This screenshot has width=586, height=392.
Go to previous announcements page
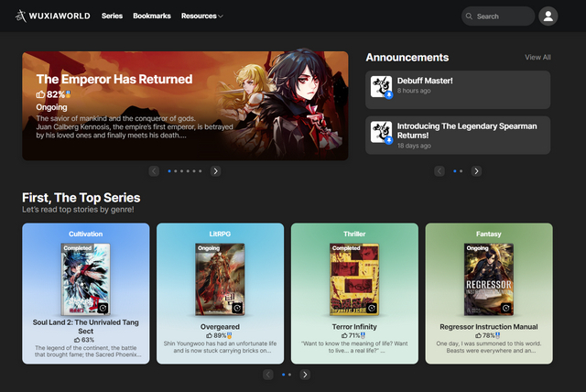(x=439, y=171)
